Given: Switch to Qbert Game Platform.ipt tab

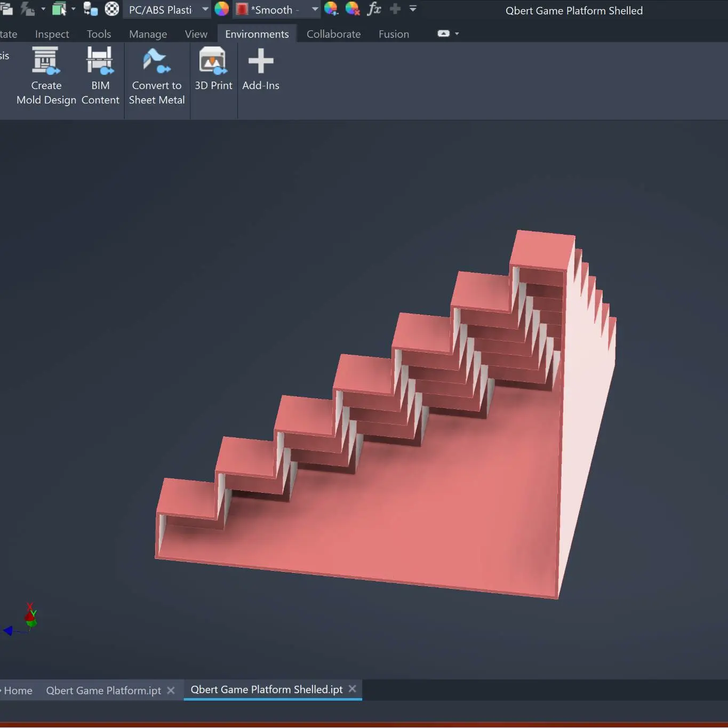Looking at the screenshot, I should pyautogui.click(x=103, y=691).
